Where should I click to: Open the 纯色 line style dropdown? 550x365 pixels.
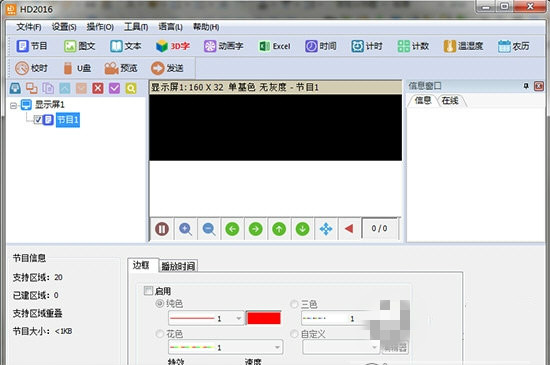(x=206, y=318)
